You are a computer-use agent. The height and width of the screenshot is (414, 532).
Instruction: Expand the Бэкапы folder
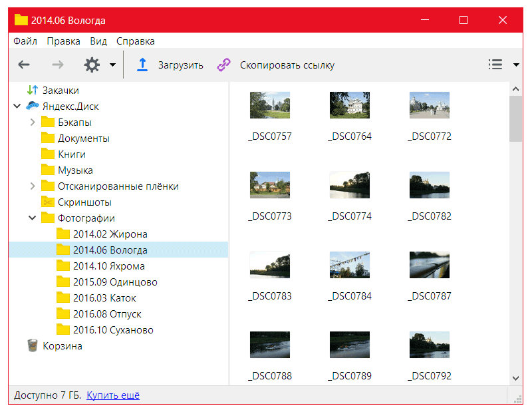32,122
